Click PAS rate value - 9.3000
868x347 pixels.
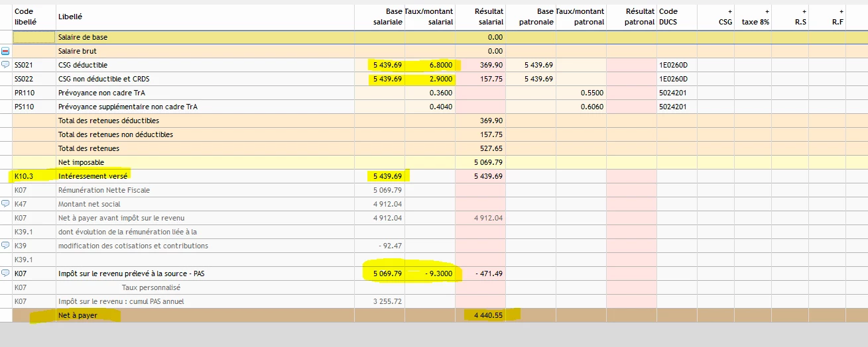(438, 273)
